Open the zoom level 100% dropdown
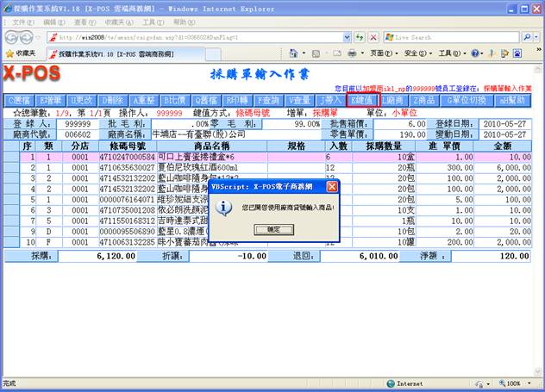The image size is (545, 392). [x=517, y=383]
